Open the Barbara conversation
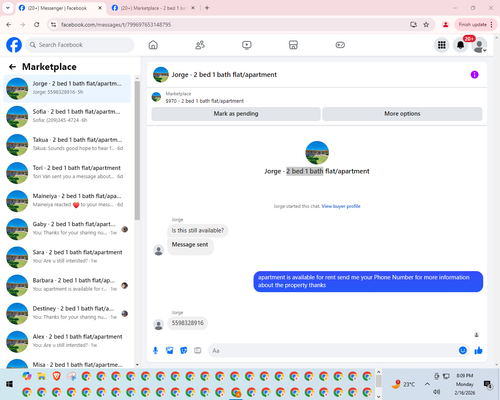500x400 pixels. 67,285
